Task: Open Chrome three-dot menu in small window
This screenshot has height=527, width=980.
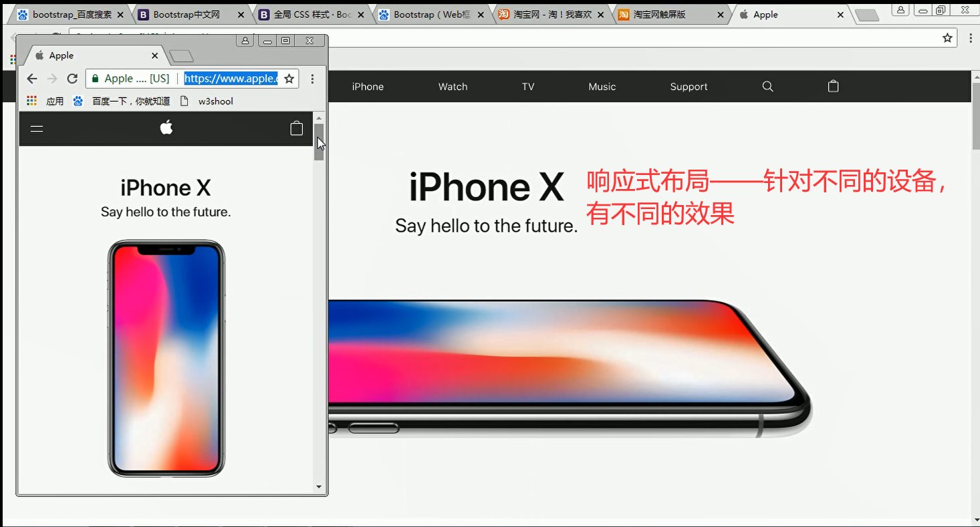Action: [x=312, y=79]
